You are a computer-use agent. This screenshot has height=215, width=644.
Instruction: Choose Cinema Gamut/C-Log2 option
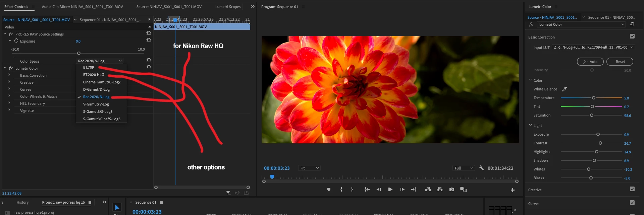pyautogui.click(x=102, y=82)
